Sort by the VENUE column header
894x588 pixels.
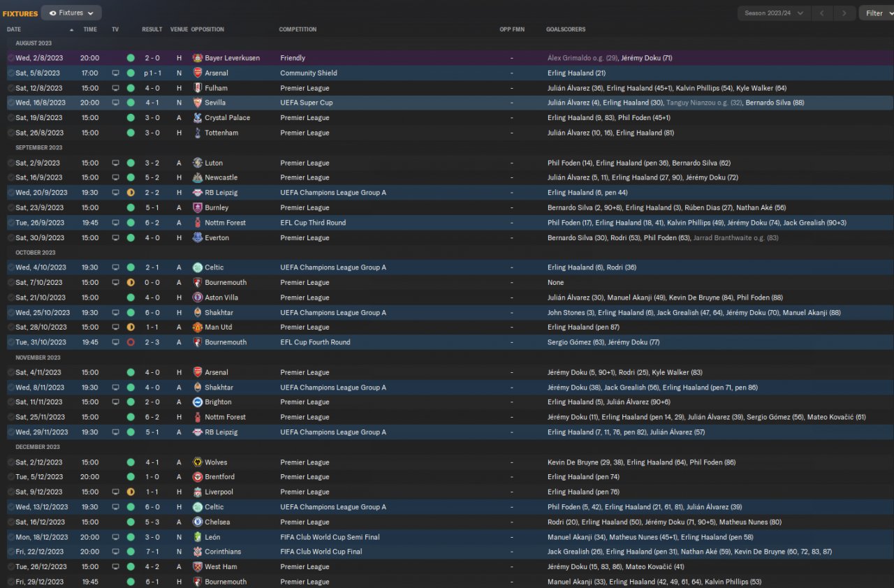pyautogui.click(x=179, y=29)
